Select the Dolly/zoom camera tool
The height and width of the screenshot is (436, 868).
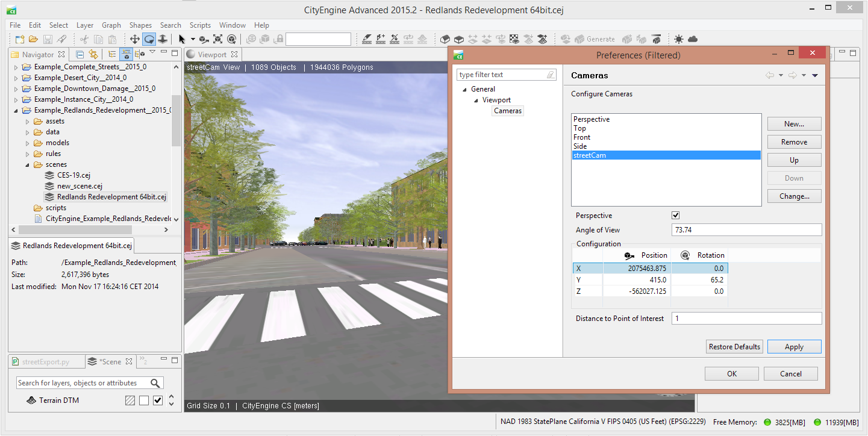click(163, 39)
